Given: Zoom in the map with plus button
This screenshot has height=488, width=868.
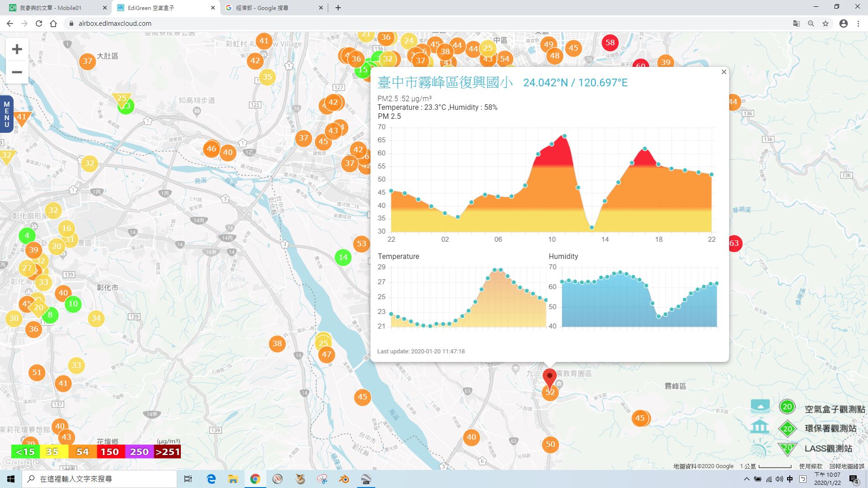Looking at the screenshot, I should point(17,49).
